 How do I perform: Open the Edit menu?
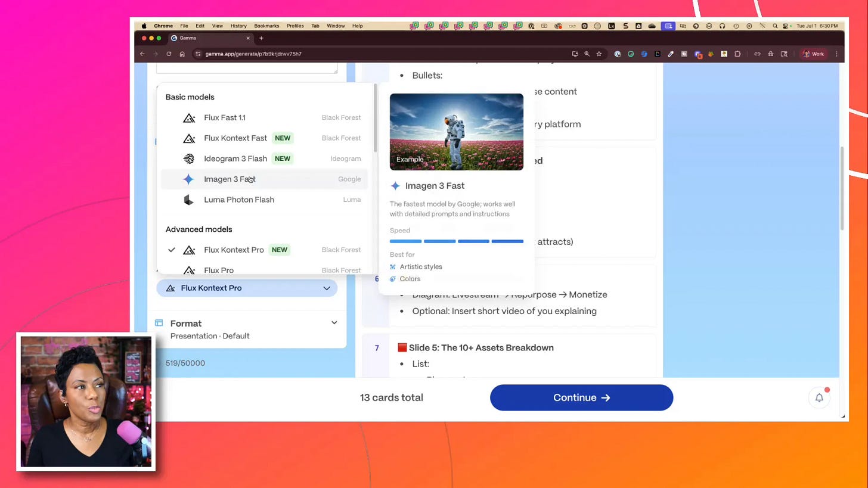click(200, 26)
